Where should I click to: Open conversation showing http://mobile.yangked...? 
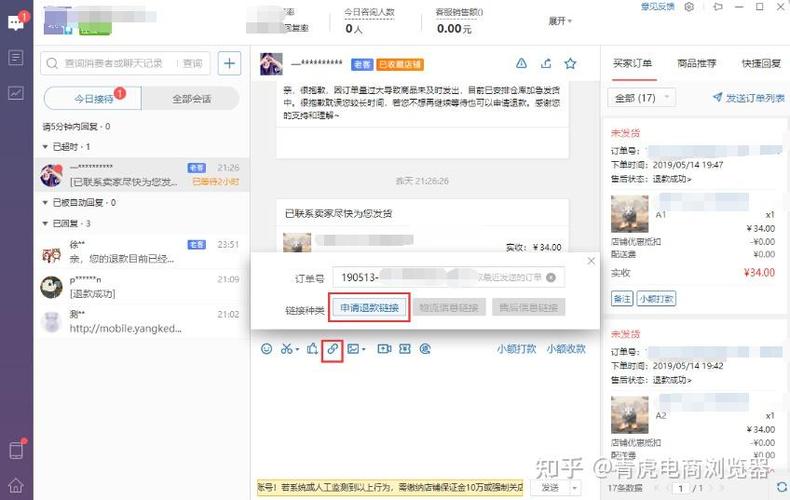tap(142, 321)
